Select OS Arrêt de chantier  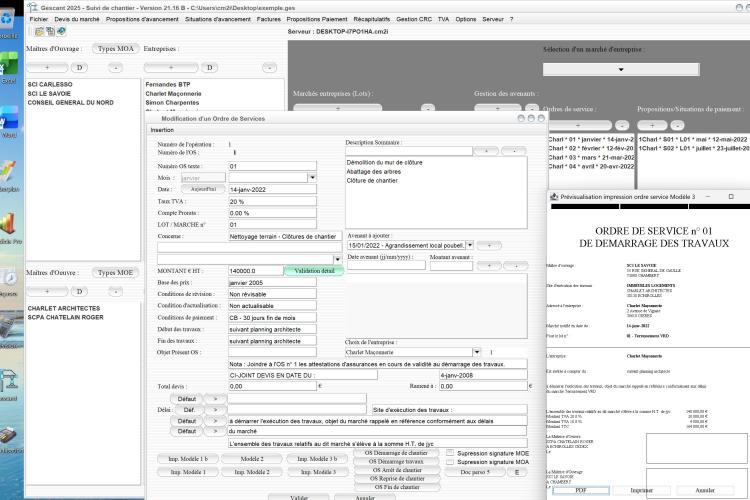[x=397, y=470]
